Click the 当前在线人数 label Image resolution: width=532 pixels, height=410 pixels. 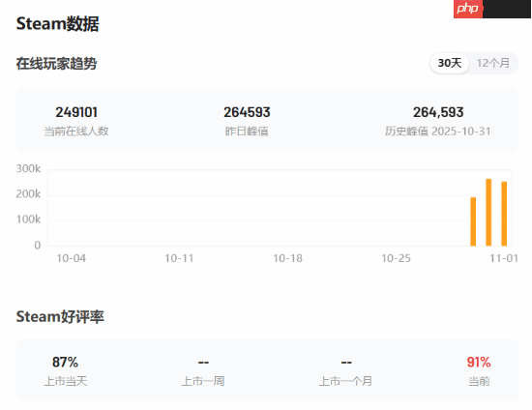(76, 132)
